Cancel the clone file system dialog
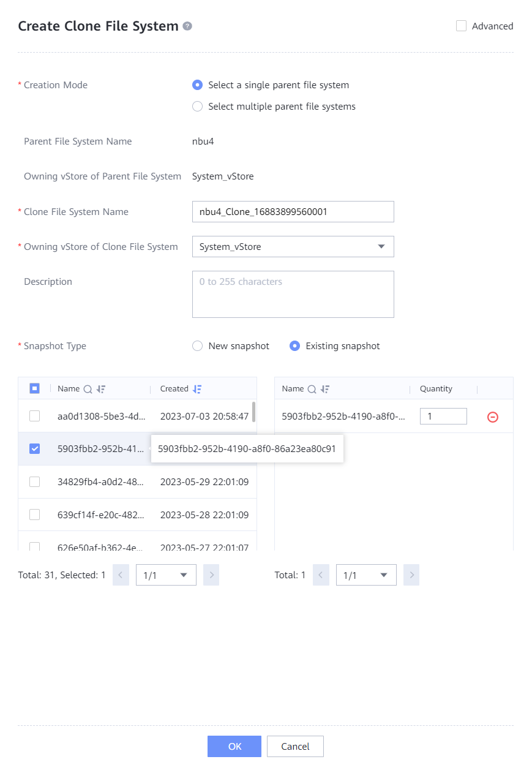532x762 pixels. pyautogui.click(x=295, y=746)
